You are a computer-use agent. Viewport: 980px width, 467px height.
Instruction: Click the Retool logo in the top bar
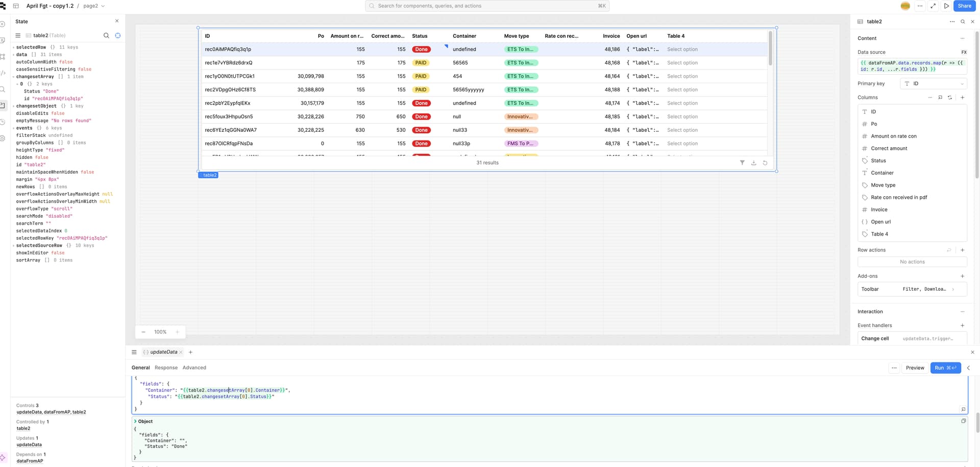click(3, 6)
